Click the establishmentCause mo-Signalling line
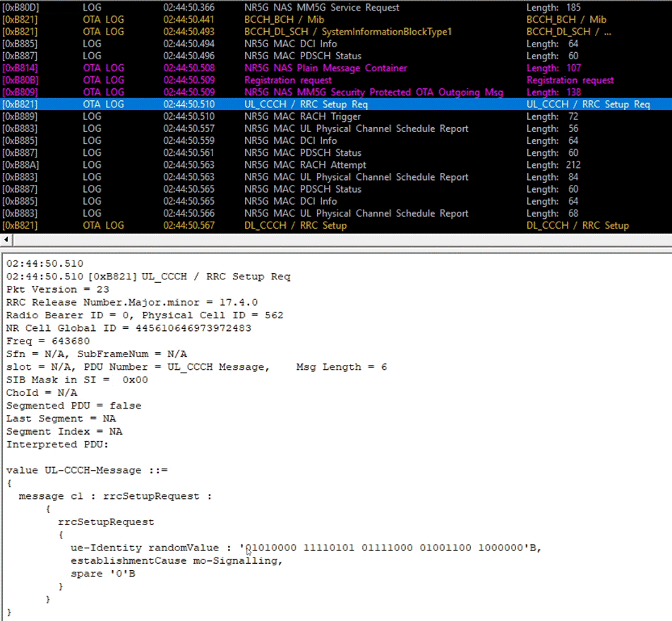 pos(176,560)
